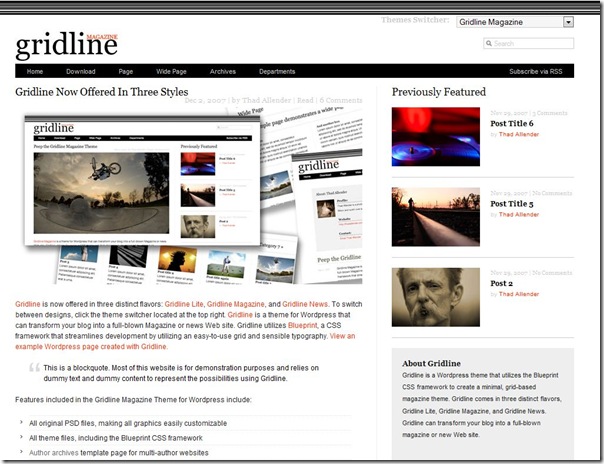Image resolution: width=604 pixels, height=464 pixels.
Task: Click Thad Allender under Post Title 5
Action: pyautogui.click(x=518, y=214)
